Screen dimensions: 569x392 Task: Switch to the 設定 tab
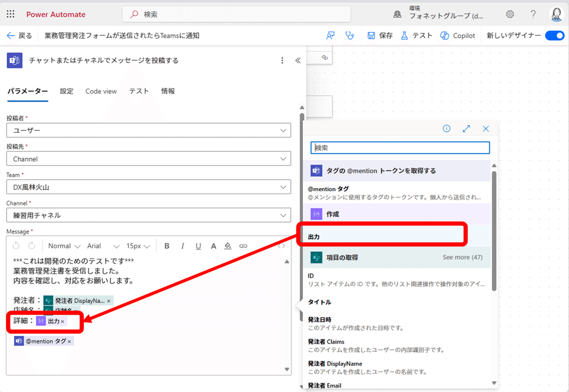tap(66, 91)
